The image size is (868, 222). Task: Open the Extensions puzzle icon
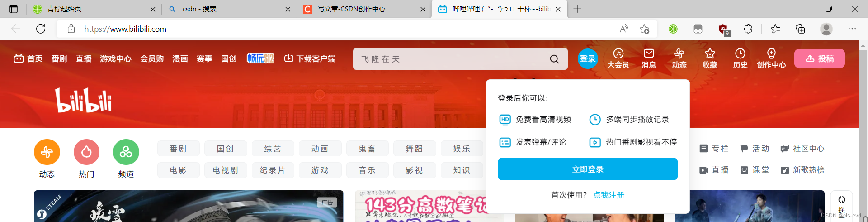tap(748, 29)
